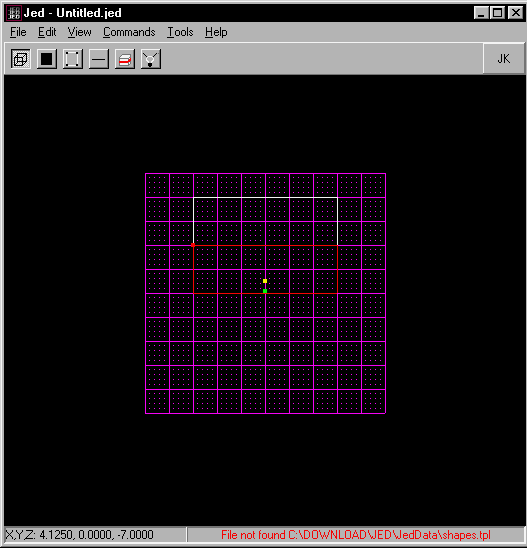Select the thing mode red layers icon
The width and height of the screenshot is (527, 548).
tap(125, 59)
